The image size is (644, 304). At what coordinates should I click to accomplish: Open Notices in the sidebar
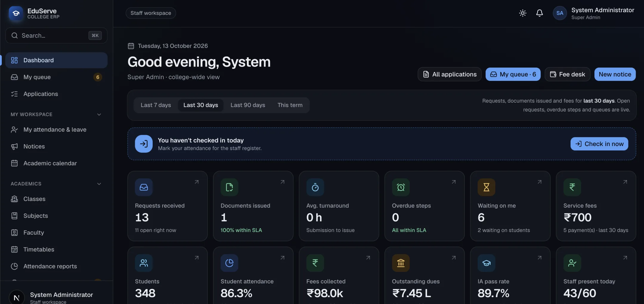[56, 146]
